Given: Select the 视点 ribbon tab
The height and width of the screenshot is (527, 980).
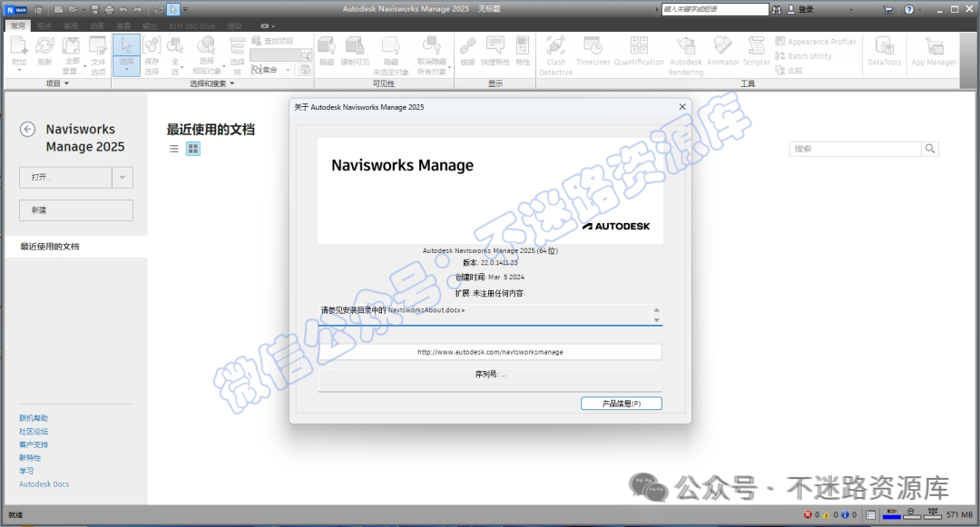Looking at the screenshot, I should (x=44, y=26).
